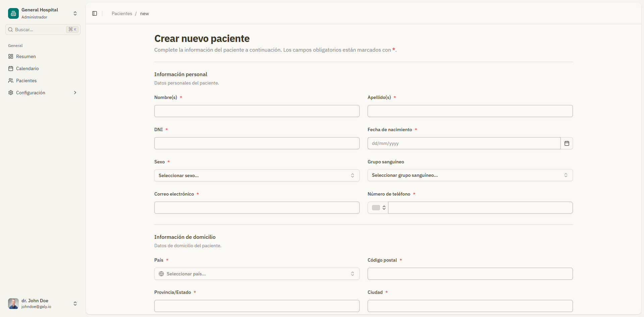Viewport: 644px width, 317px height.
Task: Click the dr. John Doe profile picture
Action: pos(13,304)
